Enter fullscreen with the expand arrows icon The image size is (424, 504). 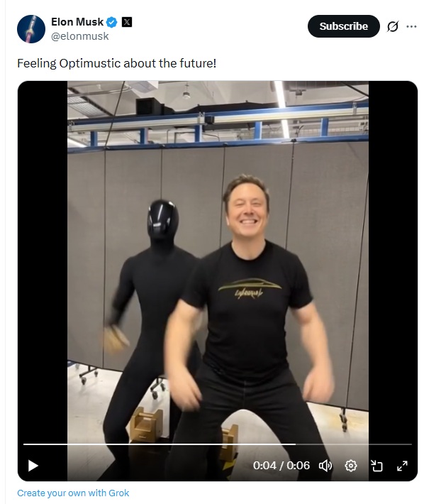[x=402, y=466]
